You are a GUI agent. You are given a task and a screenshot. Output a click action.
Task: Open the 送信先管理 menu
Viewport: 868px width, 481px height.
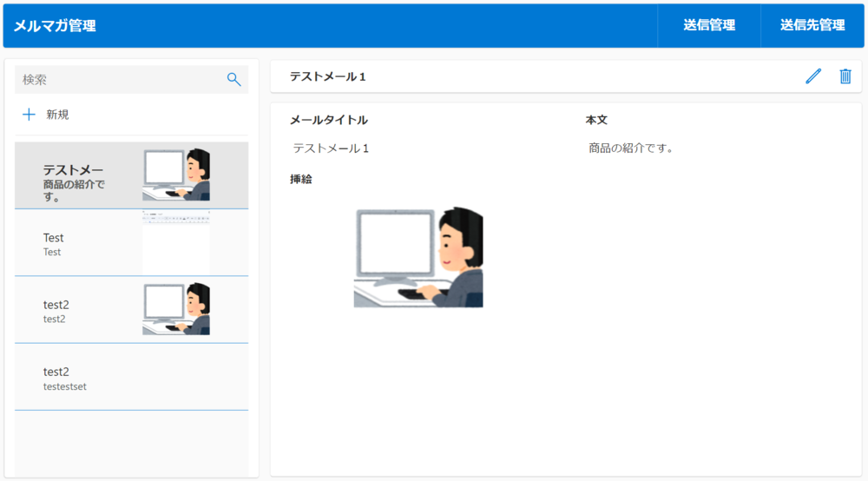click(x=812, y=25)
